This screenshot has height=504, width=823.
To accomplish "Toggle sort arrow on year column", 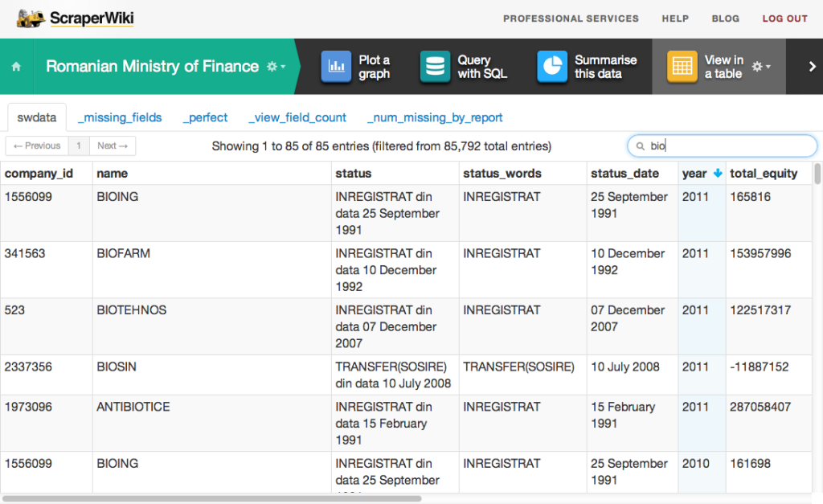I will (x=718, y=174).
